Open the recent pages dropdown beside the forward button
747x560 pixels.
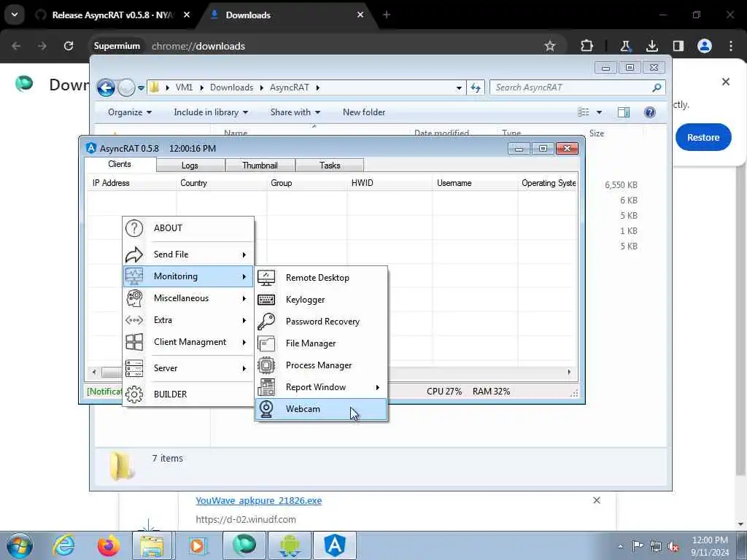coord(141,88)
